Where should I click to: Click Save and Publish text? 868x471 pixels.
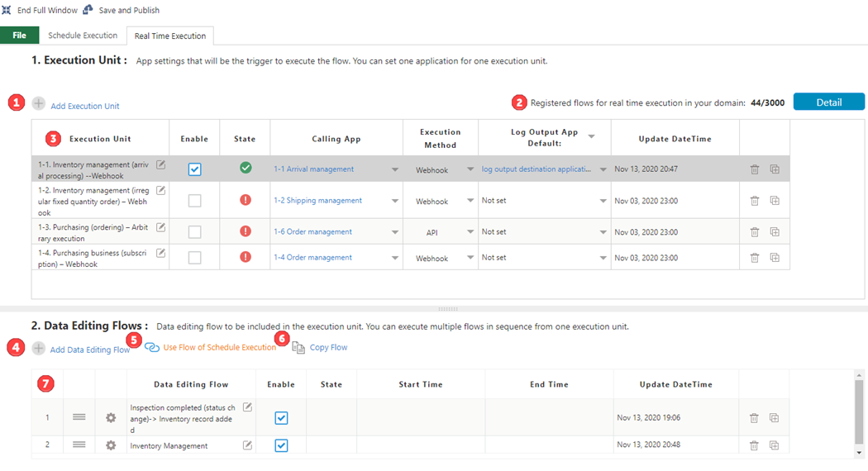(x=129, y=10)
